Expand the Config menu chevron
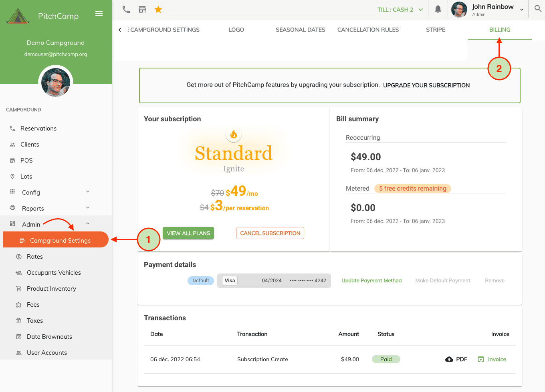Screen dimensions: 545x392 pos(88,191)
